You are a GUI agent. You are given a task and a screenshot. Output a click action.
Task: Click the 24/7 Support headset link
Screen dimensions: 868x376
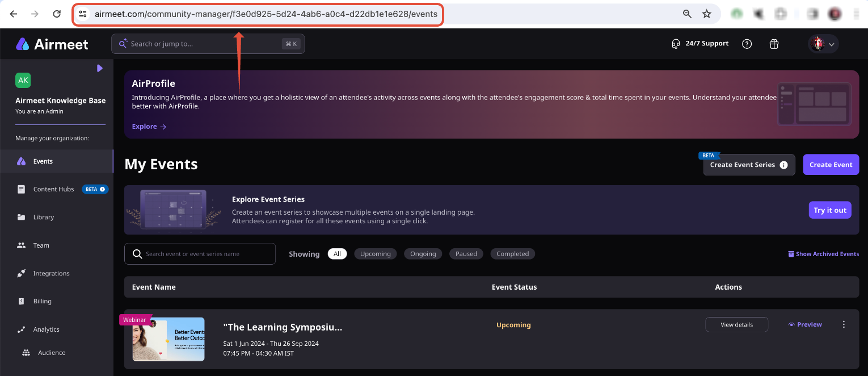pyautogui.click(x=700, y=44)
